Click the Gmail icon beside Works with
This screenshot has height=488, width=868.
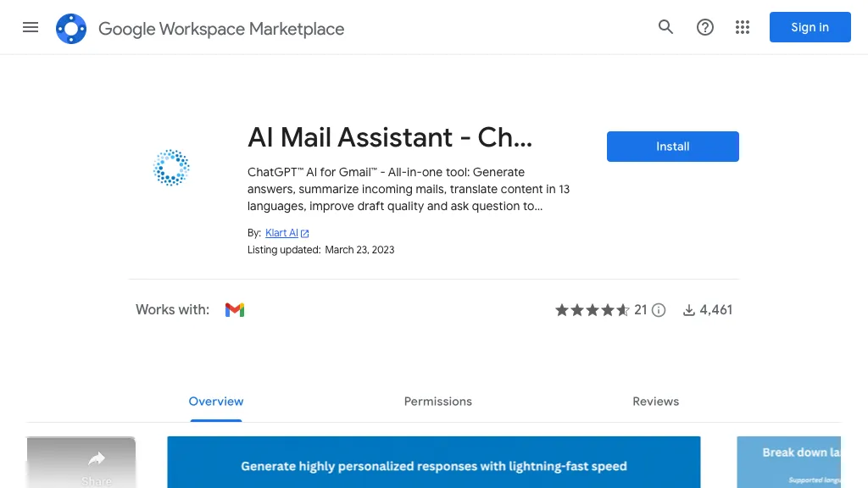pos(235,310)
